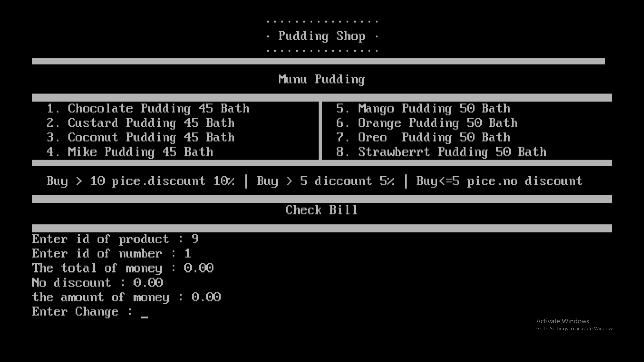Click the Check Bill section header
This screenshot has width=644, height=362.
[x=322, y=210]
